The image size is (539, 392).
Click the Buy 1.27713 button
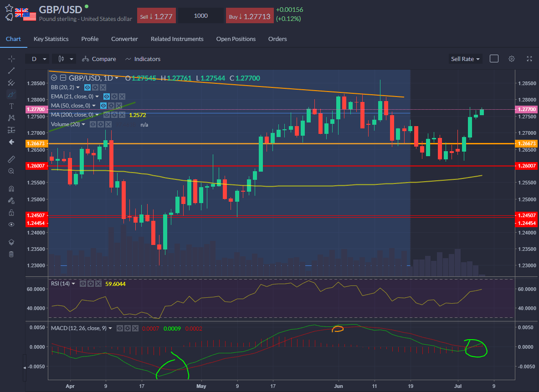[x=249, y=16]
